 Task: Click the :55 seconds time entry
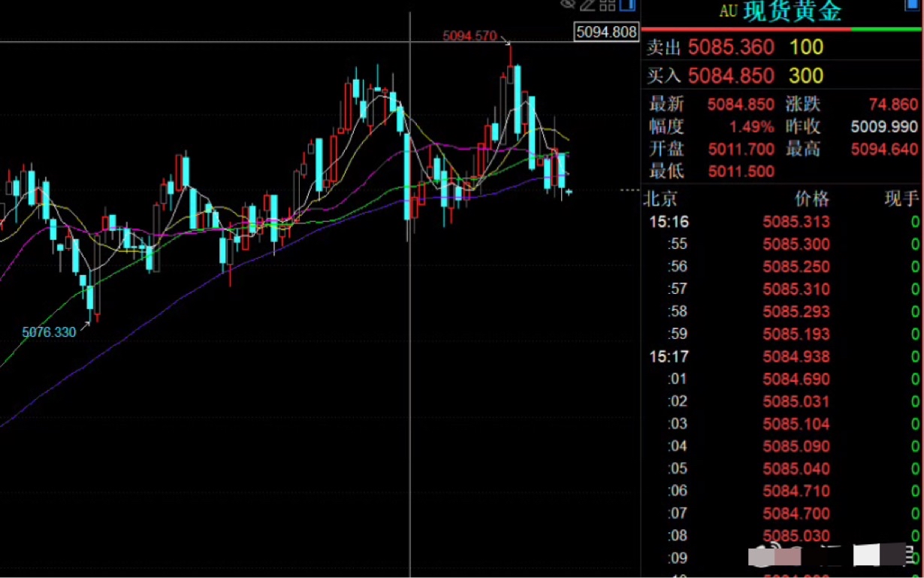pyautogui.click(x=678, y=244)
